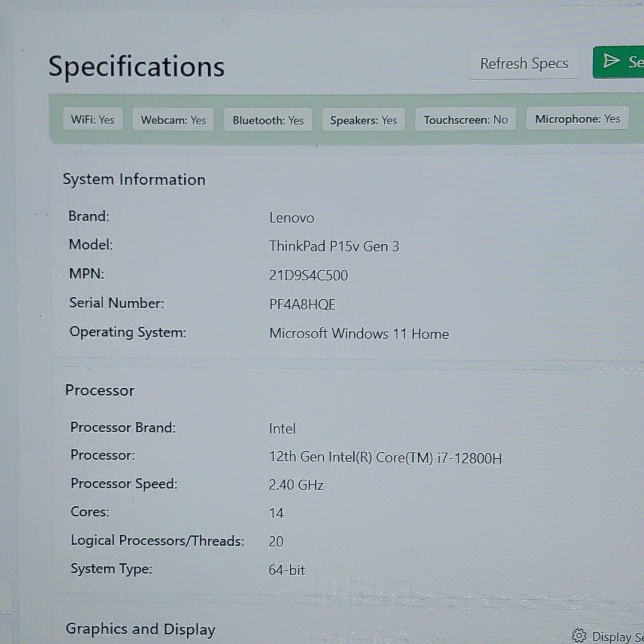Click the System Information section heading
644x644 pixels.
pos(134,179)
